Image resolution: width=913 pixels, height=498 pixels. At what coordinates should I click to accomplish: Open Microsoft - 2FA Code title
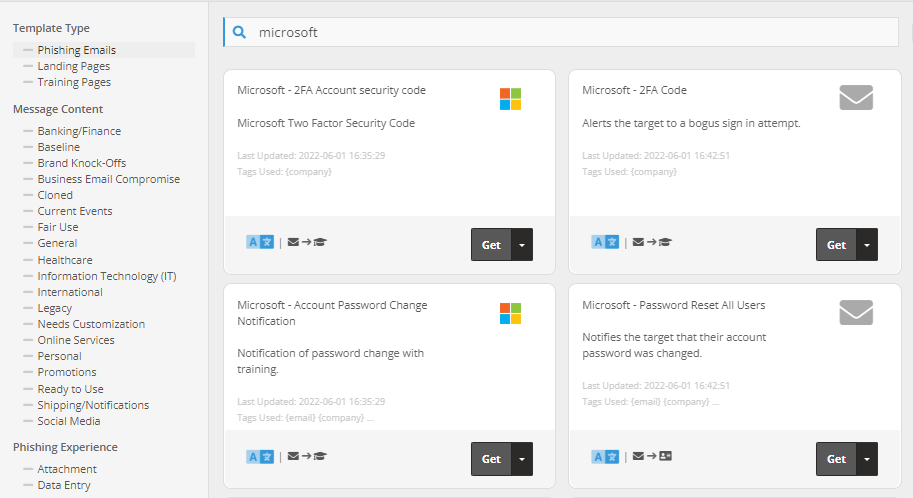point(635,90)
